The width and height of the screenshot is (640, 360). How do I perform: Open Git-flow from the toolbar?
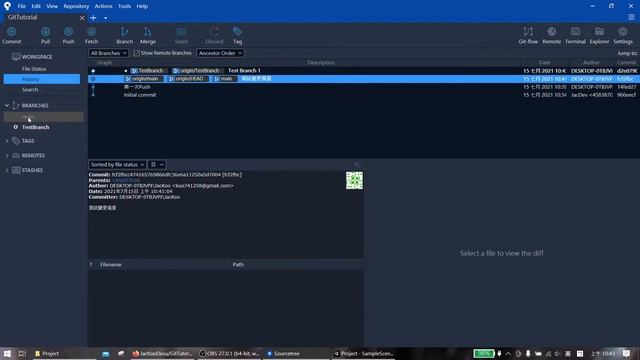(528, 32)
